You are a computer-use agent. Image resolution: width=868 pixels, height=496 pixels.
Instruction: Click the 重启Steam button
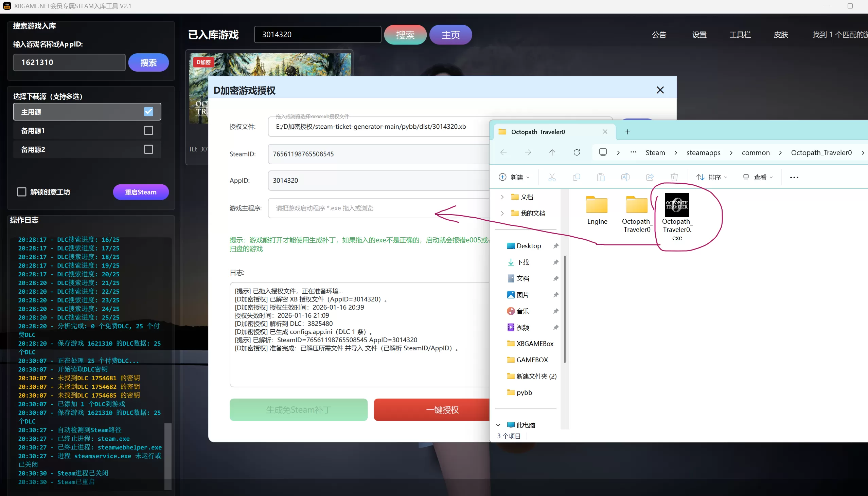coord(141,192)
